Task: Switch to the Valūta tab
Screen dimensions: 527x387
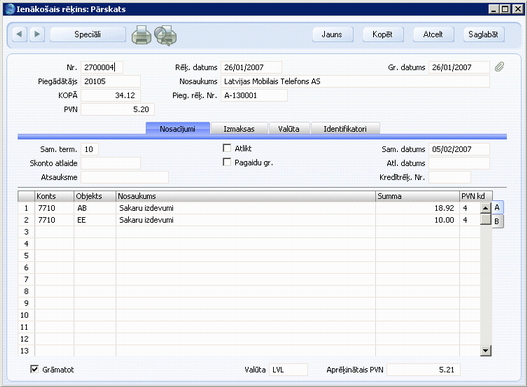Action: coord(289,129)
